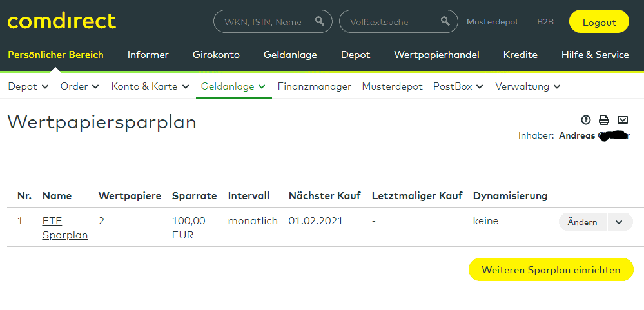Click the Ändern button for ETF Sparplan
Screen dimensions: 644x310
582,222
